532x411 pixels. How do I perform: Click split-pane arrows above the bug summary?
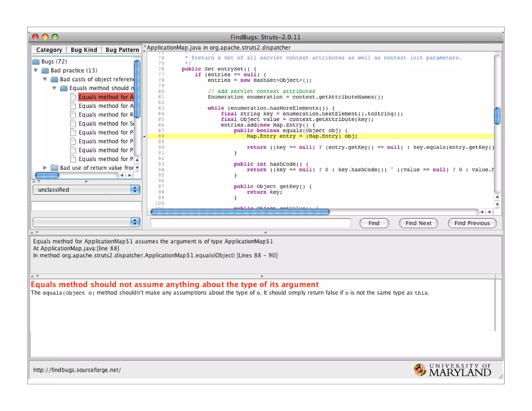35,233
